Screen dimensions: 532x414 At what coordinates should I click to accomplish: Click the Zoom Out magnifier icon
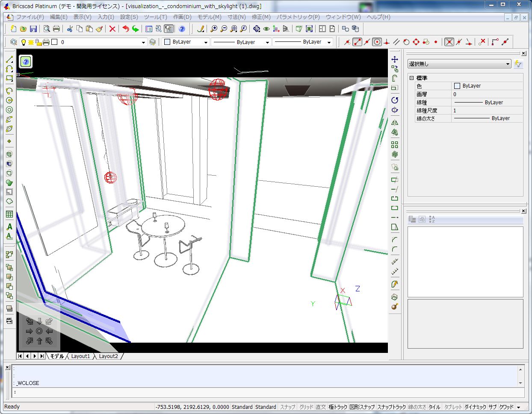(224, 29)
